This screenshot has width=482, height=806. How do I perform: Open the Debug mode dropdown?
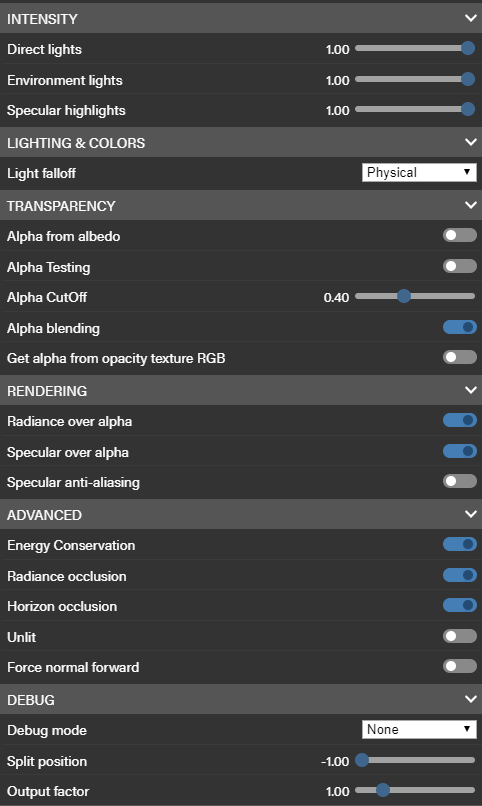pos(419,729)
